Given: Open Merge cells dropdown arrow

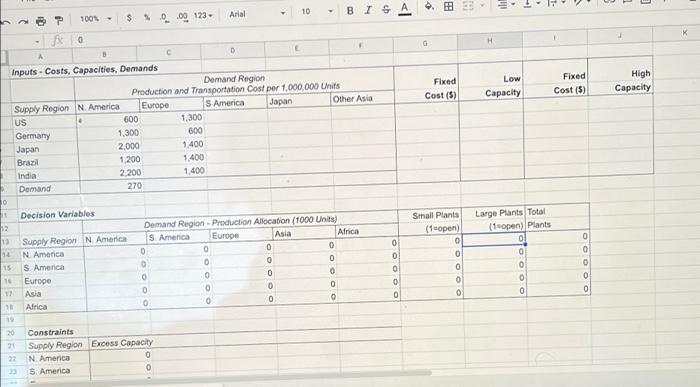Looking at the screenshot, I should 482,6.
